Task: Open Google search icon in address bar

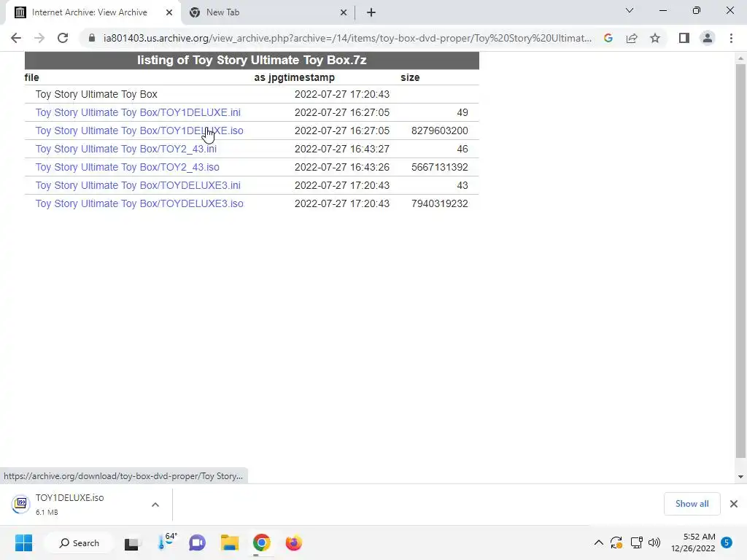Action: tap(608, 38)
